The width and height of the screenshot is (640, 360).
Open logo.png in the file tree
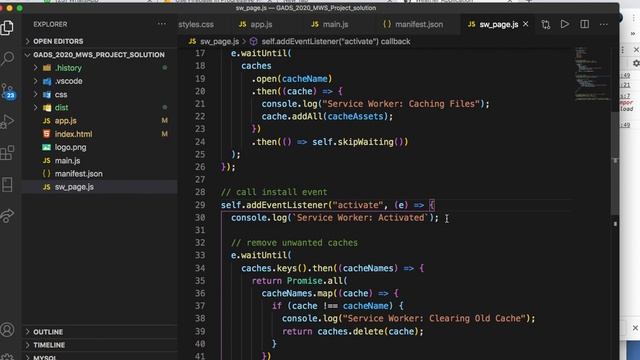(71, 147)
